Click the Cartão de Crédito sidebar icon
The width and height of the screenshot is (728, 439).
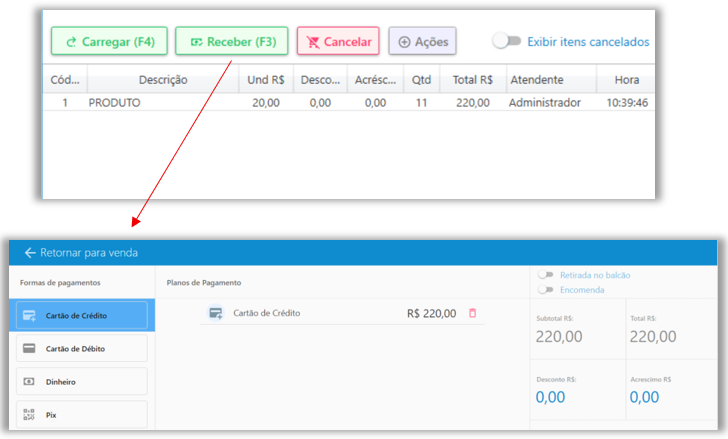pos(29,316)
